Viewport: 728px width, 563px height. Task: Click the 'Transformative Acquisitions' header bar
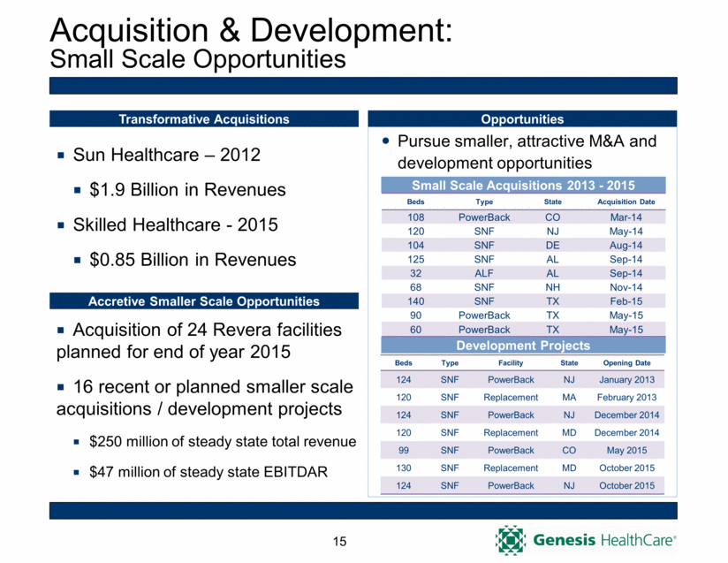(204, 119)
